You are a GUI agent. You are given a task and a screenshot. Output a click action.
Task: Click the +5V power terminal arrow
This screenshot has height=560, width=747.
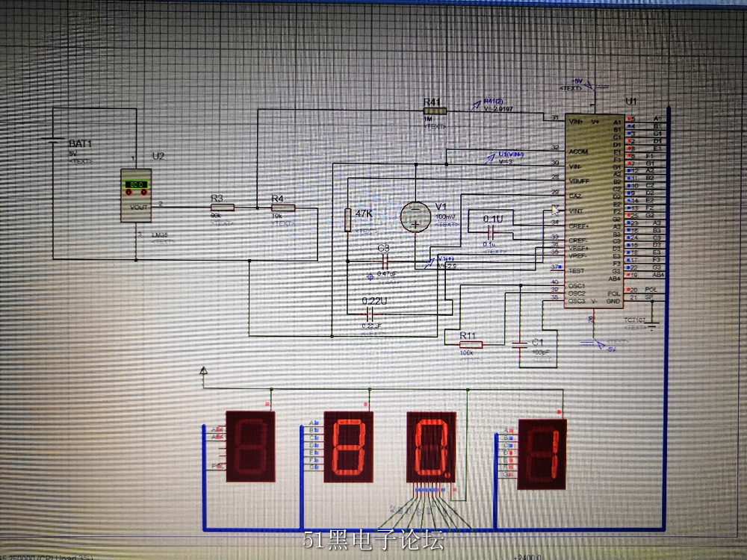(x=589, y=86)
